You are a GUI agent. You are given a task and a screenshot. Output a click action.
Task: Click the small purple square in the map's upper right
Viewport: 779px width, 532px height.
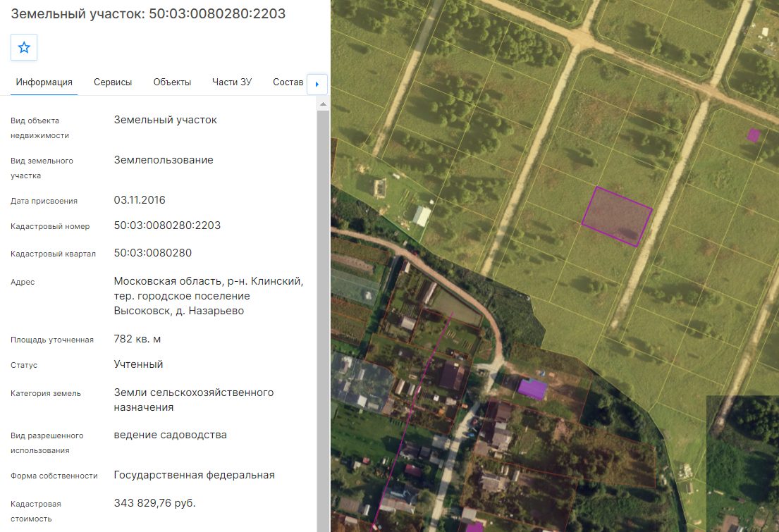pos(754,135)
